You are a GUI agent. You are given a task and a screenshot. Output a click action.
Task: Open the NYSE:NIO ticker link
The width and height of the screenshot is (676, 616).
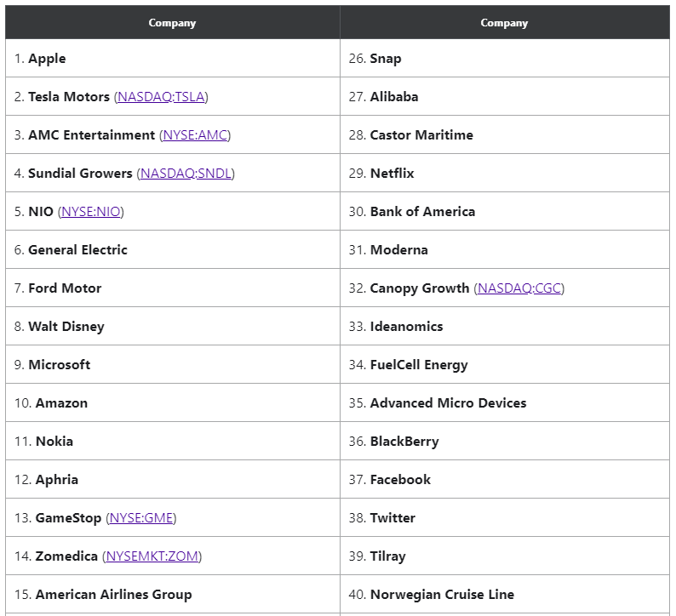(x=91, y=212)
